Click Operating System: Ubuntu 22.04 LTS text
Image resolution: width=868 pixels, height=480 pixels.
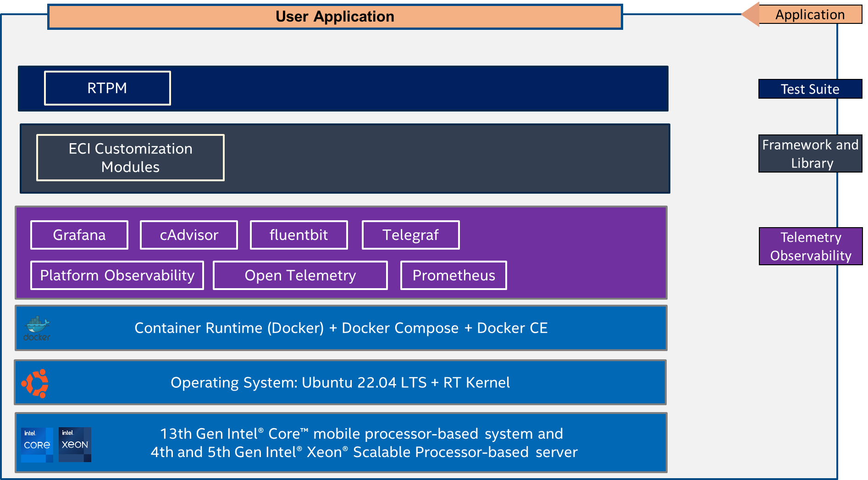pyautogui.click(x=299, y=383)
